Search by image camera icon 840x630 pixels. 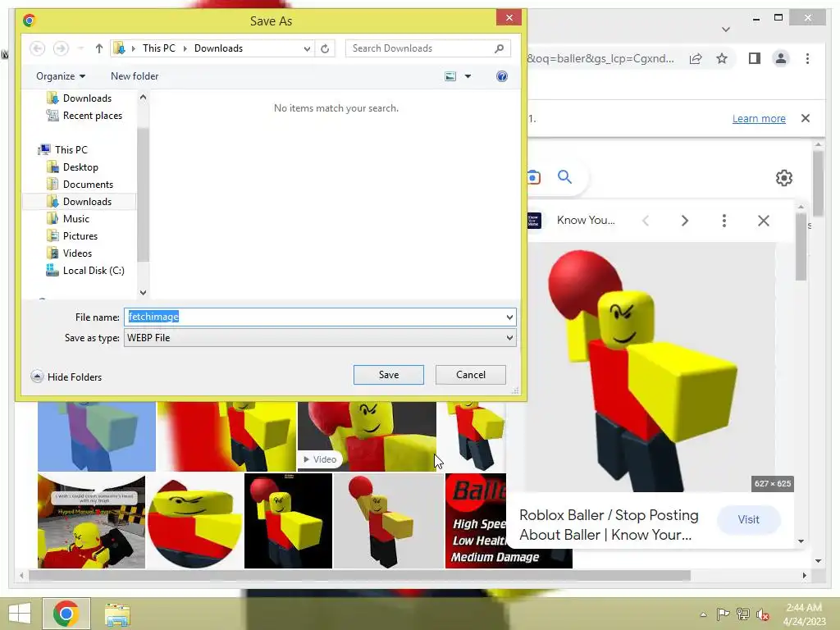click(533, 177)
